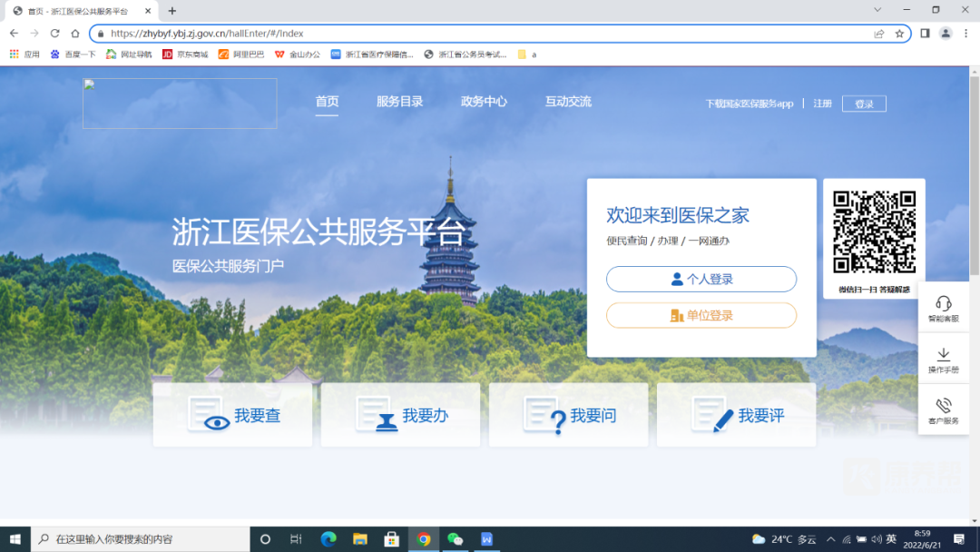This screenshot has width=980, height=552.
Task: Expand tab search dropdown arrow
Action: coord(877,9)
